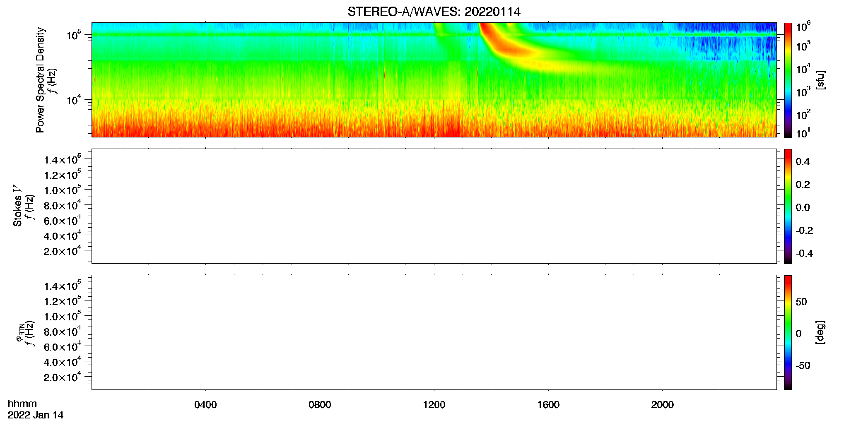This screenshot has width=868, height=447.
Task: Click the 6.0×10^4 tick in Stokes V panel
Action: pos(62,220)
